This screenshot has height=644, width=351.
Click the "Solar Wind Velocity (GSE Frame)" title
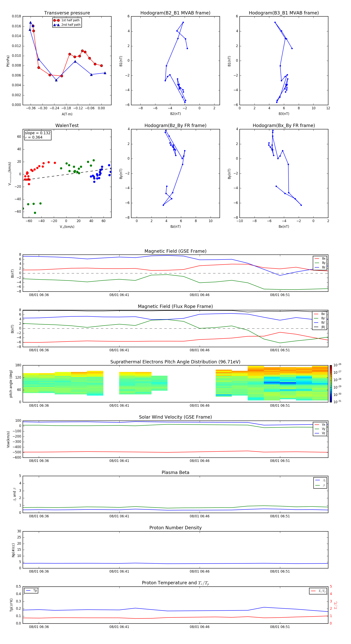(175, 417)
